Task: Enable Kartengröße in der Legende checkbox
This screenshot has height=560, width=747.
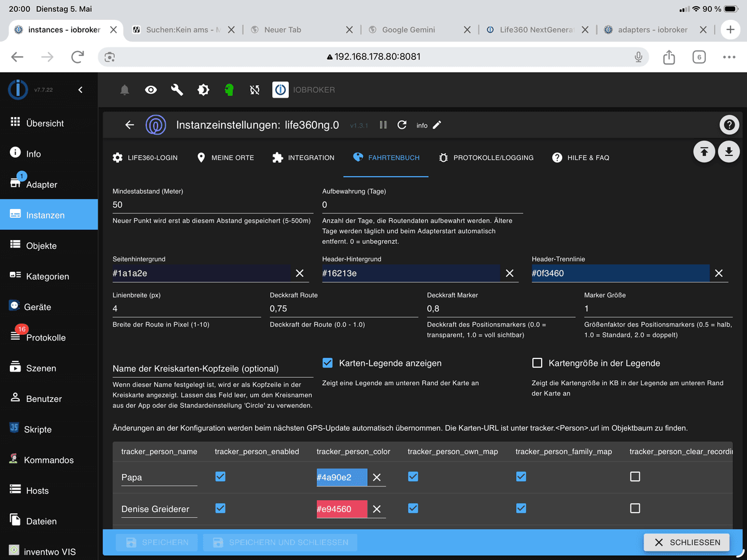Action: (x=537, y=363)
